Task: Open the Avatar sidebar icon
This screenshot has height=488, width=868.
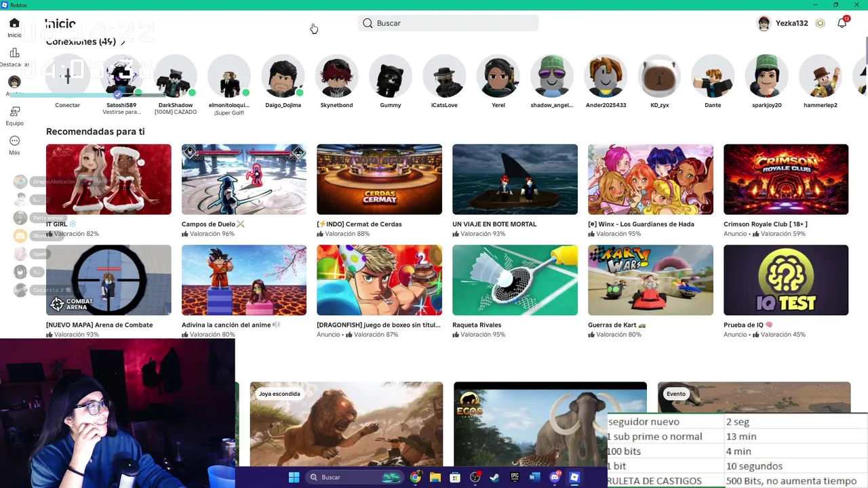Action: (x=14, y=82)
